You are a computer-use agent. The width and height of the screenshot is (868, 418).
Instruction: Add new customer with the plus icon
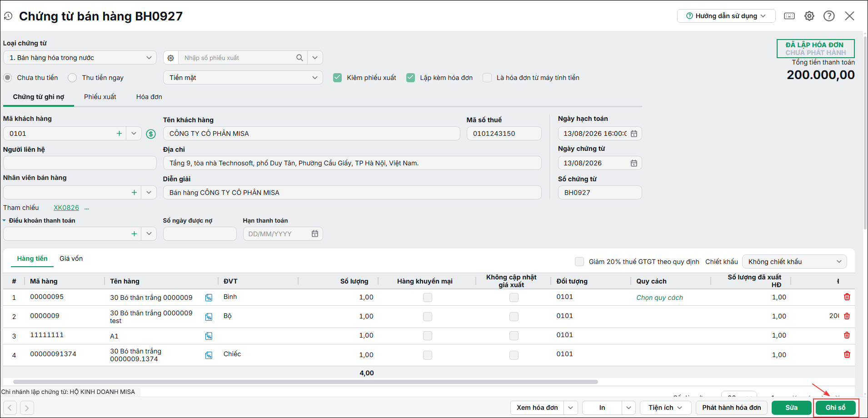pos(119,134)
